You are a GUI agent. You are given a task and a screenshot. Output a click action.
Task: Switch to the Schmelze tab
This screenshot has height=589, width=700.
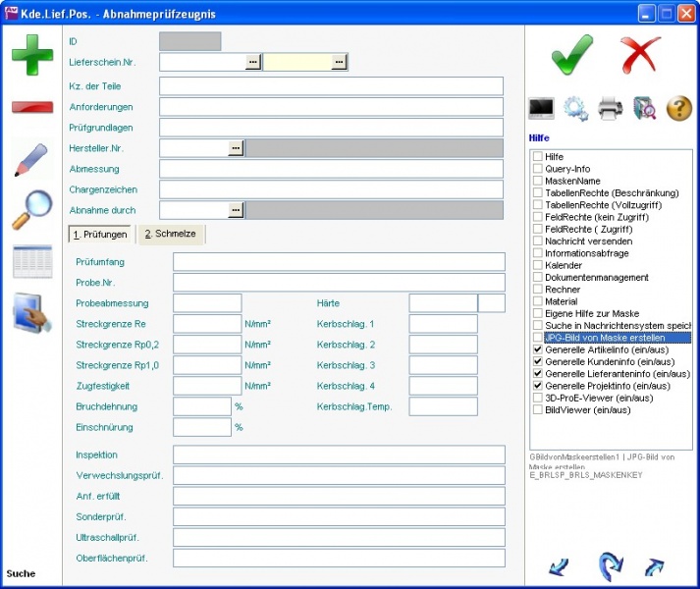pos(170,235)
